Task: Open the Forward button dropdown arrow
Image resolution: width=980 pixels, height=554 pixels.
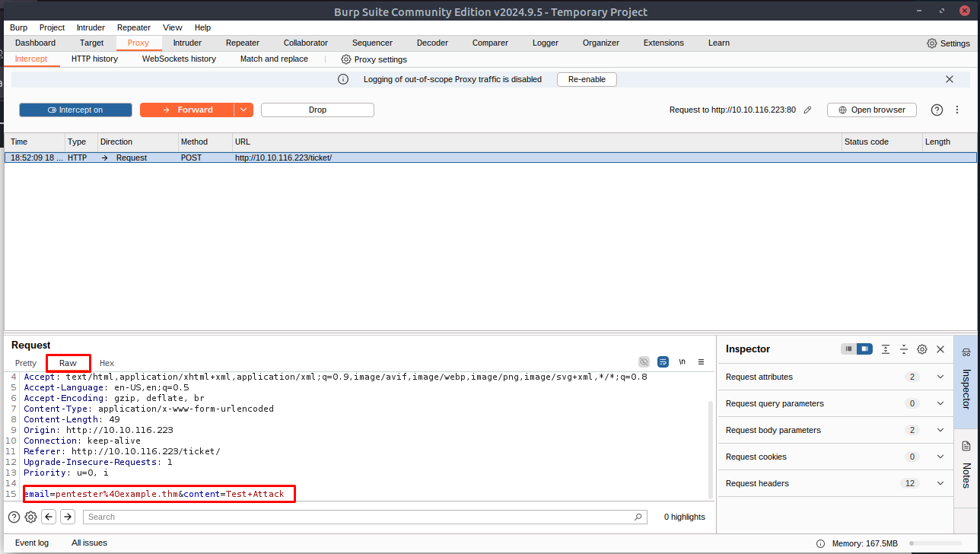Action: tap(243, 110)
